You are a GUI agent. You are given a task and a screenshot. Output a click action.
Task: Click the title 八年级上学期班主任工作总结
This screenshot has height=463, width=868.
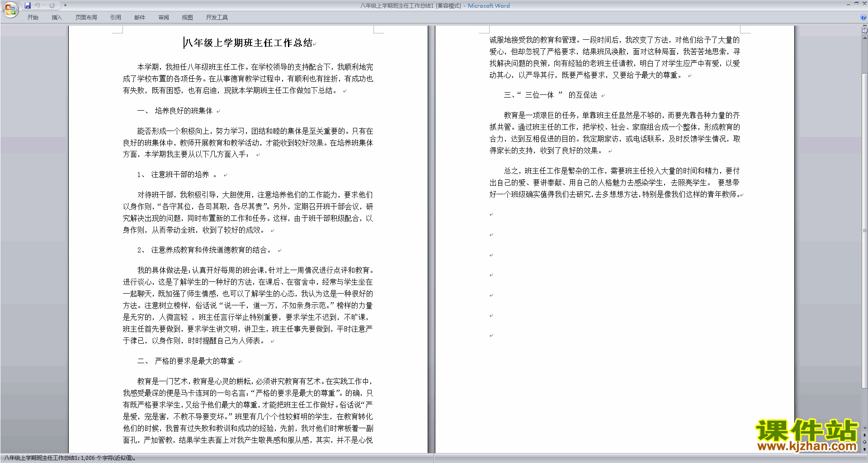[248, 43]
